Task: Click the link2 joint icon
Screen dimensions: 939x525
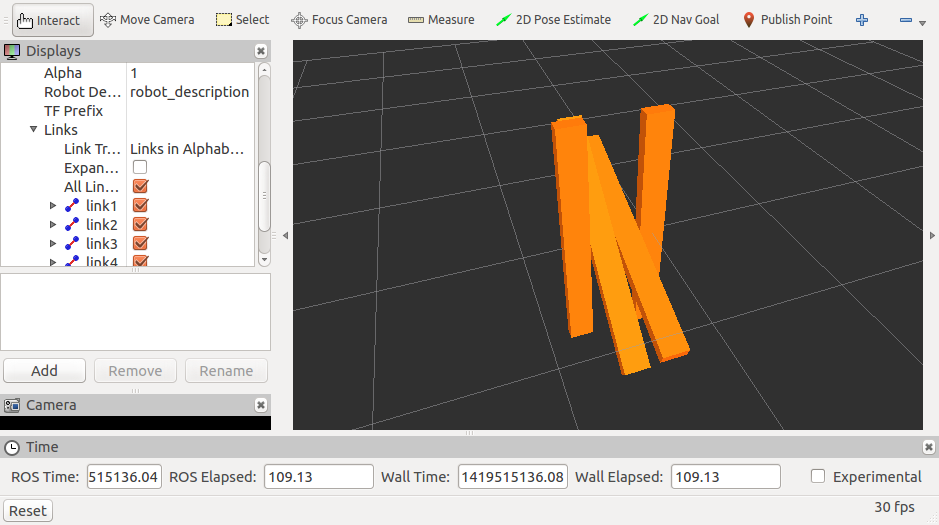Action: [72, 224]
